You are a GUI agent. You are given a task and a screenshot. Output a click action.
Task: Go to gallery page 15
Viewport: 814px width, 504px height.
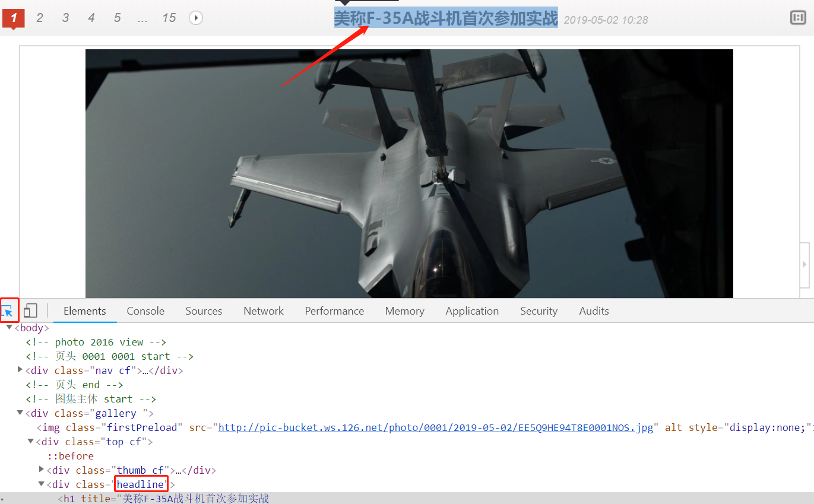pyautogui.click(x=169, y=18)
